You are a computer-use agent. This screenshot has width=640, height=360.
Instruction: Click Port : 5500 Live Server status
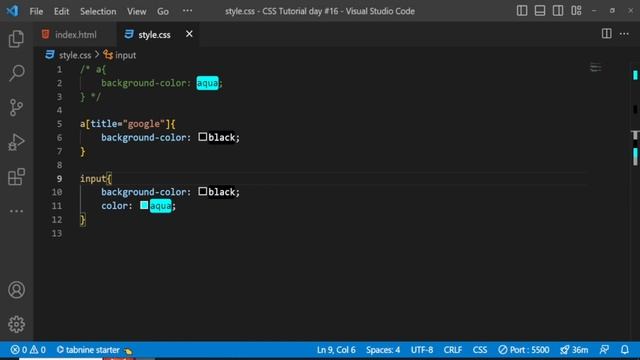point(524,350)
